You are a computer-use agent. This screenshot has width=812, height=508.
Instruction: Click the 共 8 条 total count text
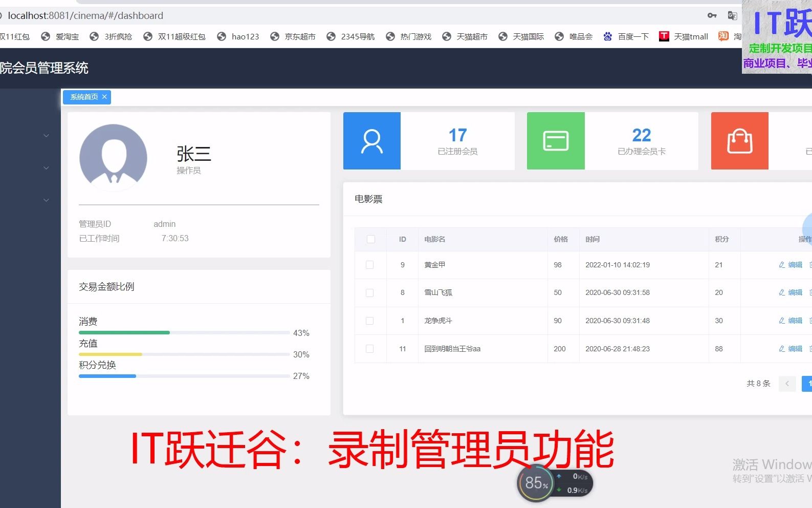click(x=758, y=384)
